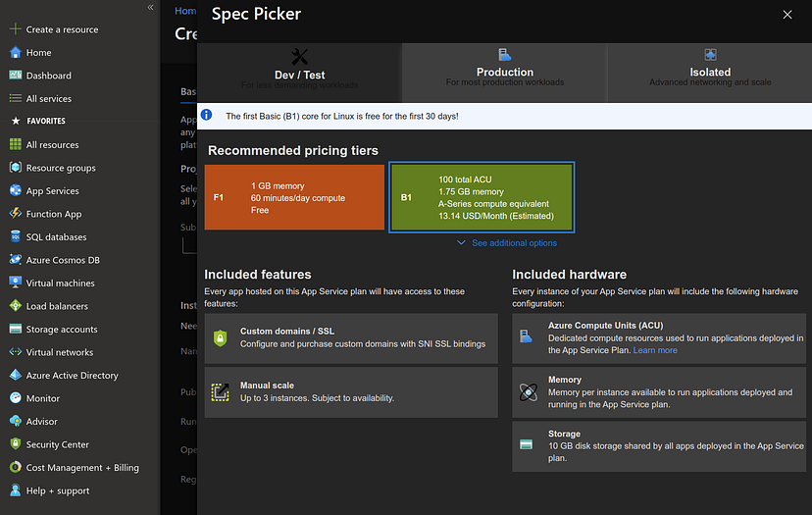Click the Function App lightning icon

coord(16,214)
